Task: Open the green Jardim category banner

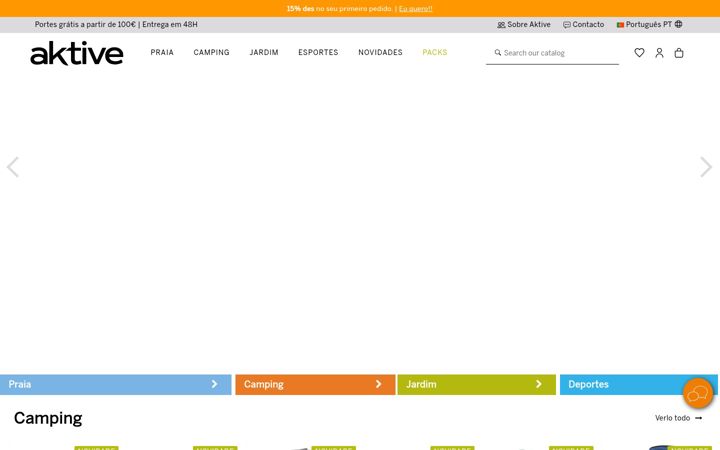Action: [x=477, y=384]
